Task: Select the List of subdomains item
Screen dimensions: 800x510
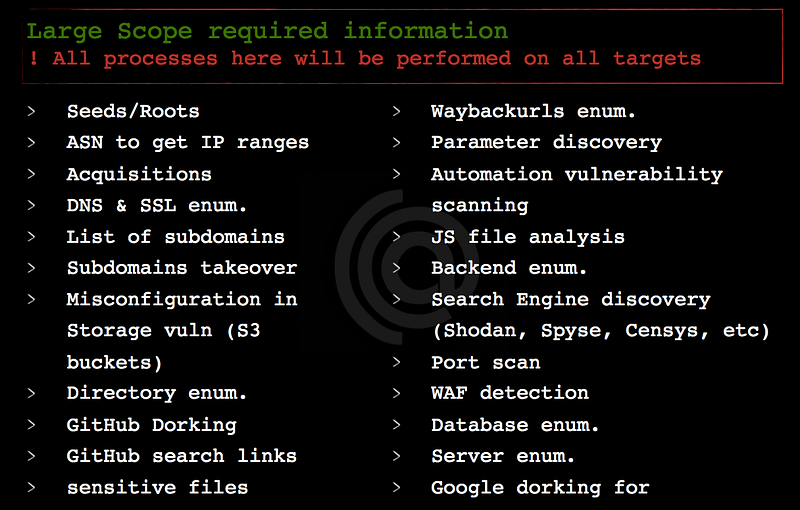Action: pos(175,237)
